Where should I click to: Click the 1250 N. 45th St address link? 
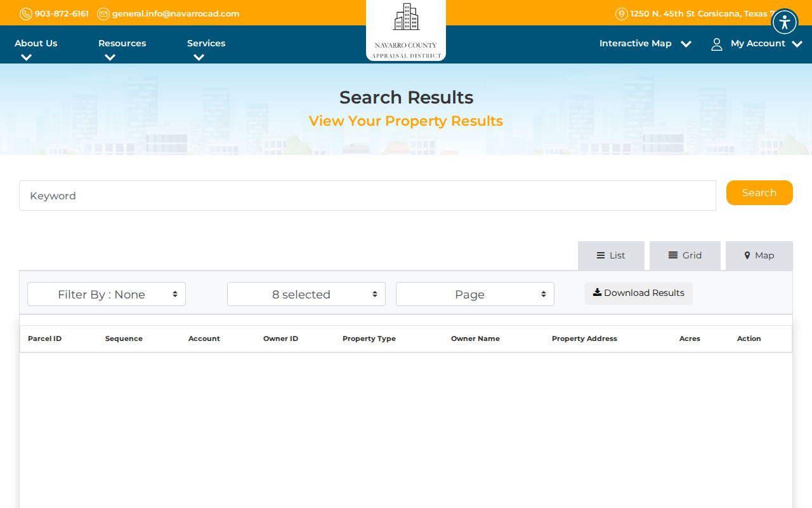(701, 14)
